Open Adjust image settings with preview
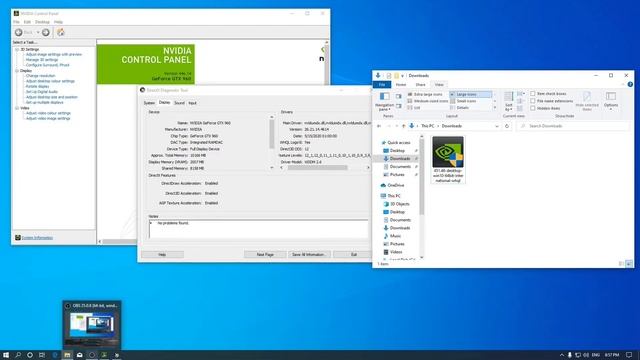The height and width of the screenshot is (360, 640). 54,54
